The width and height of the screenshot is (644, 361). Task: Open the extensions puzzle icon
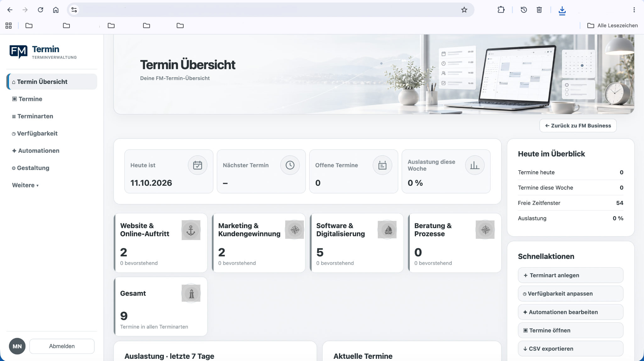pos(501,10)
